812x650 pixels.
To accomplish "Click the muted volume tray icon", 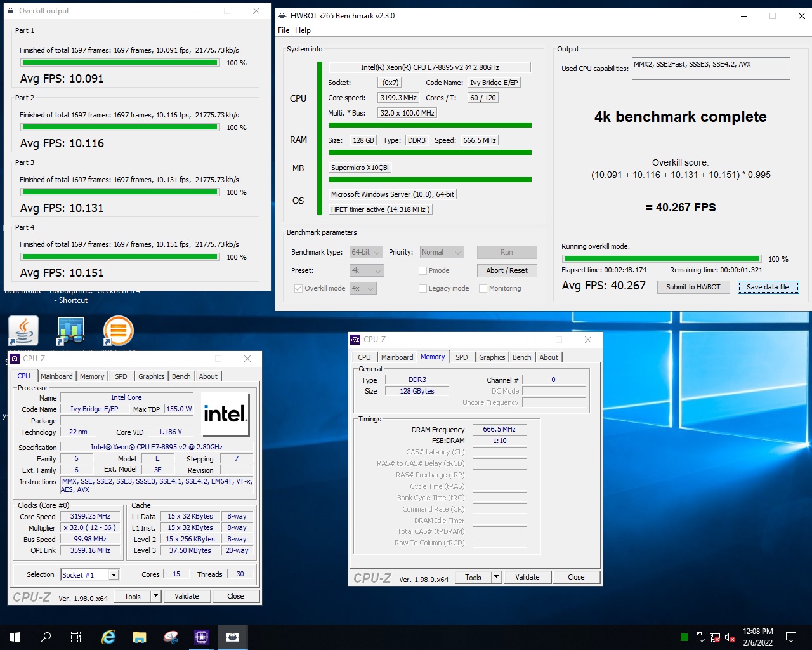I will click(730, 637).
